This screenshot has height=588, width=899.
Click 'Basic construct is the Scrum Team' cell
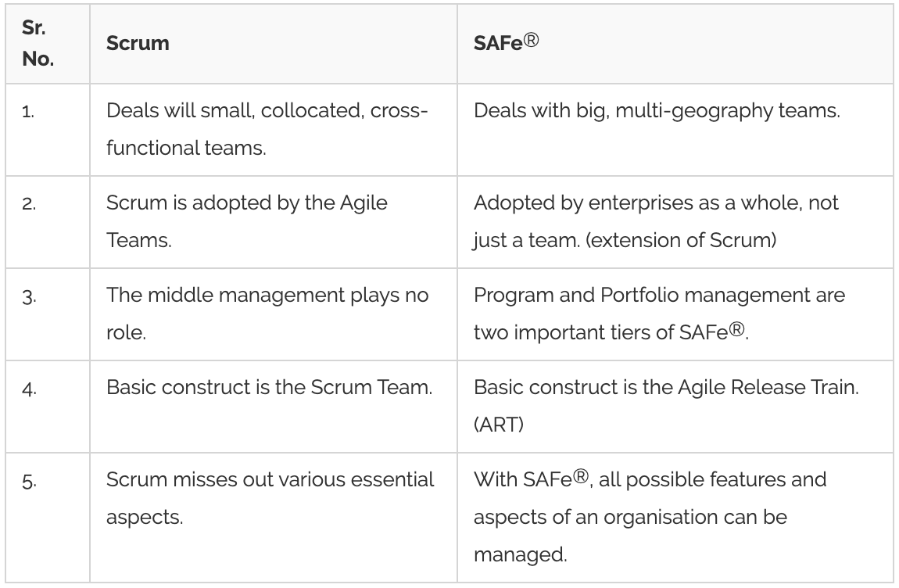[269, 389]
